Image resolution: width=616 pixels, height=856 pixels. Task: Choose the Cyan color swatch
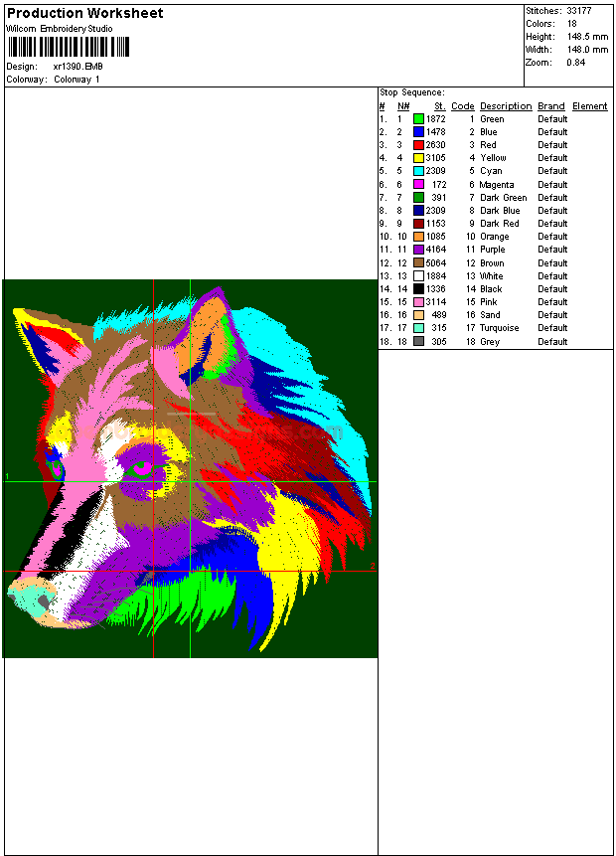[x=418, y=171]
